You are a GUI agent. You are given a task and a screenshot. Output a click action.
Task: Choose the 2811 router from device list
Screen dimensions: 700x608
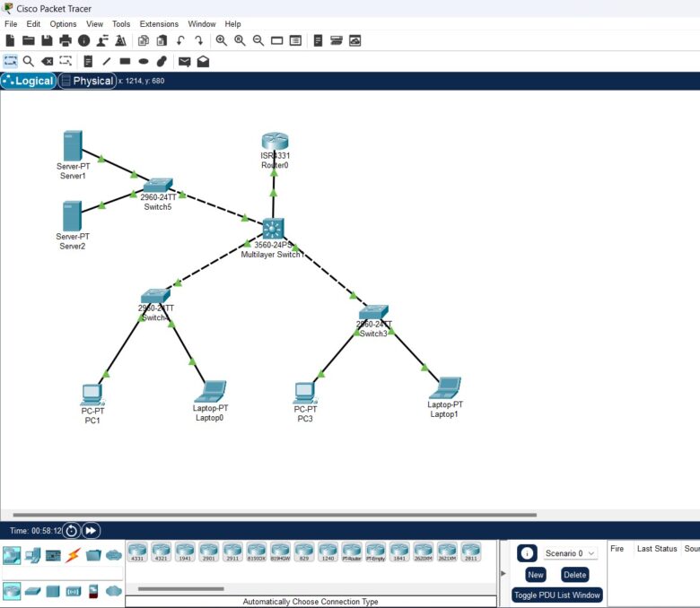click(471, 552)
